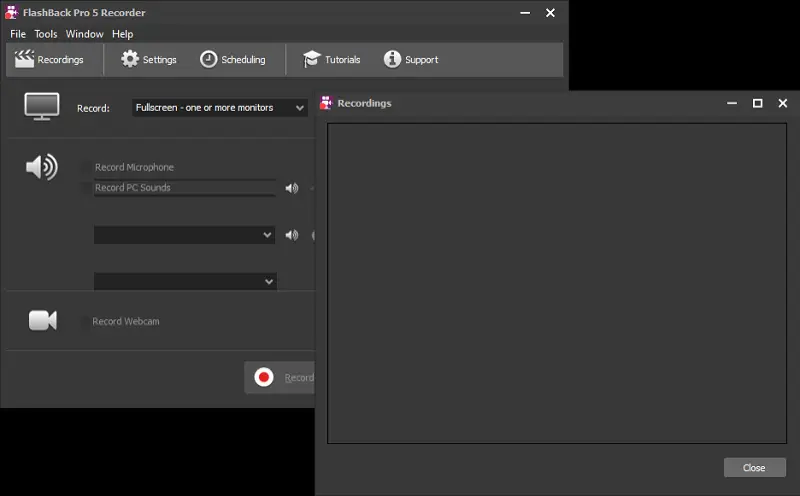
Task: Enable the Record Webcam checkbox
Action: [84, 321]
